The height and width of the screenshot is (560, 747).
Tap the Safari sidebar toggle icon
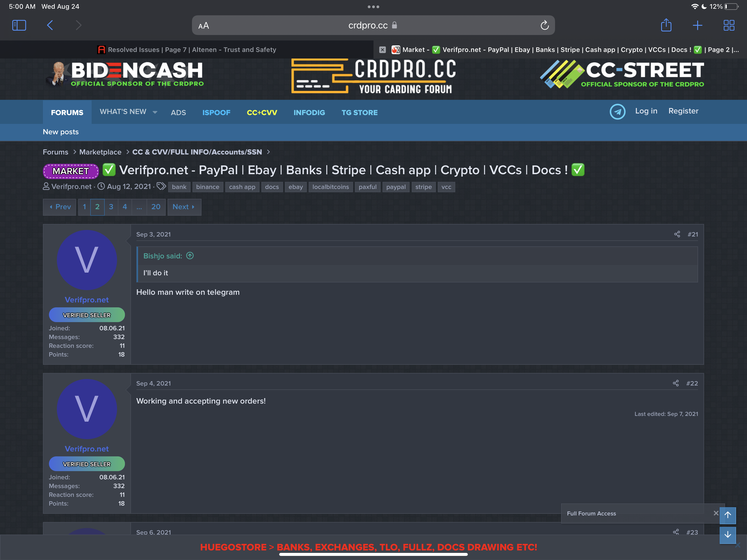19,25
